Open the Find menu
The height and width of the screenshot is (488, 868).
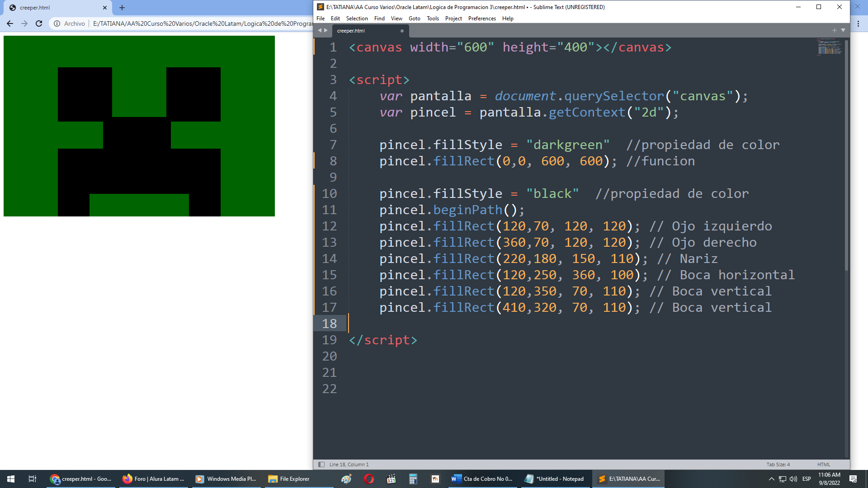(379, 19)
